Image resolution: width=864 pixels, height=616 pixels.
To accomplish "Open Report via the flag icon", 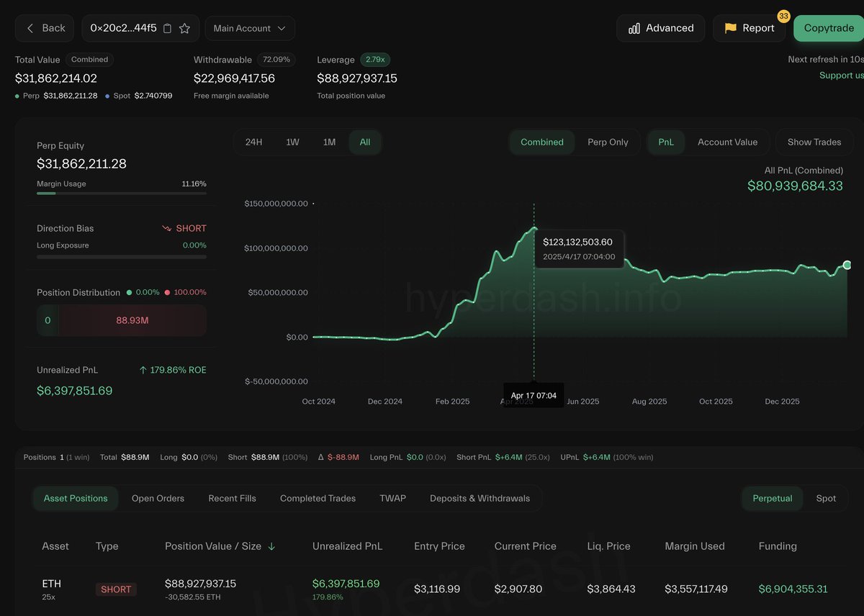I will (x=731, y=28).
